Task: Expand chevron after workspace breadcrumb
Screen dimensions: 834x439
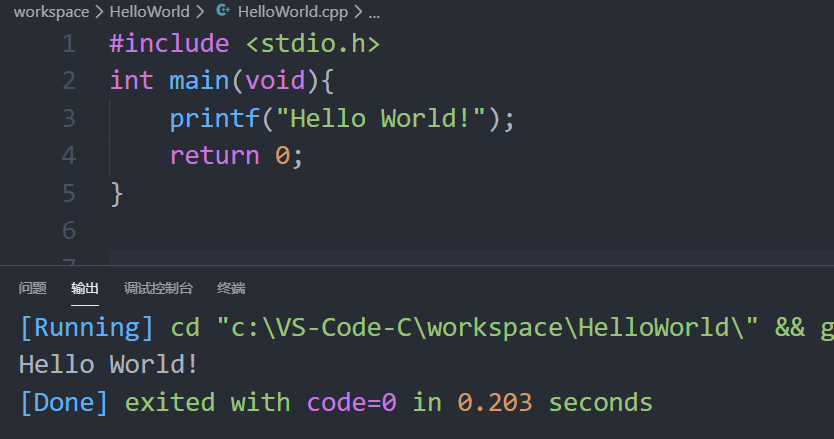Action: click(x=99, y=12)
